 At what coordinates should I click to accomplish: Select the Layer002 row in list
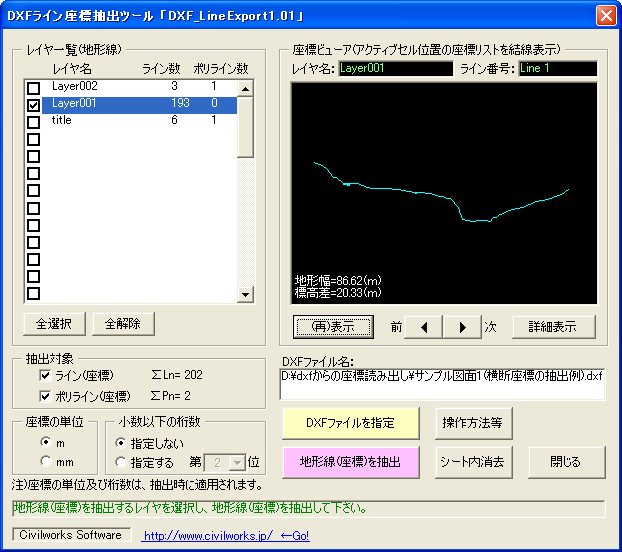pyautogui.click(x=139, y=88)
